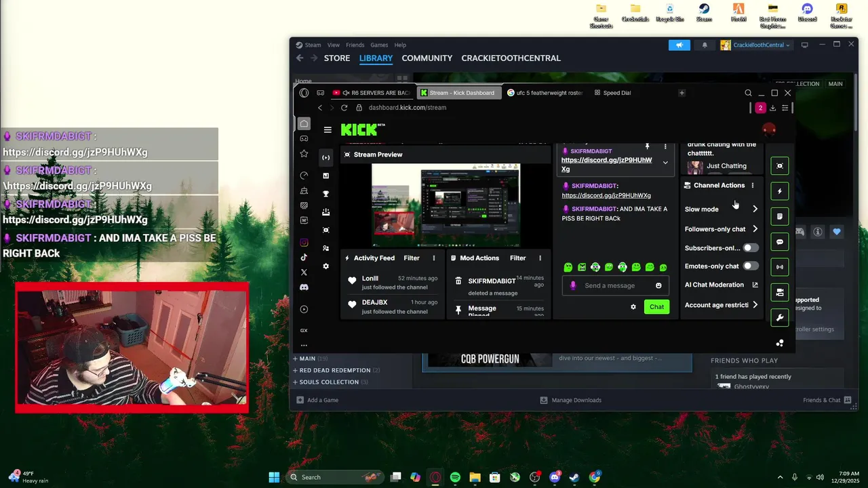Open Steam Games menu

pyautogui.click(x=379, y=45)
